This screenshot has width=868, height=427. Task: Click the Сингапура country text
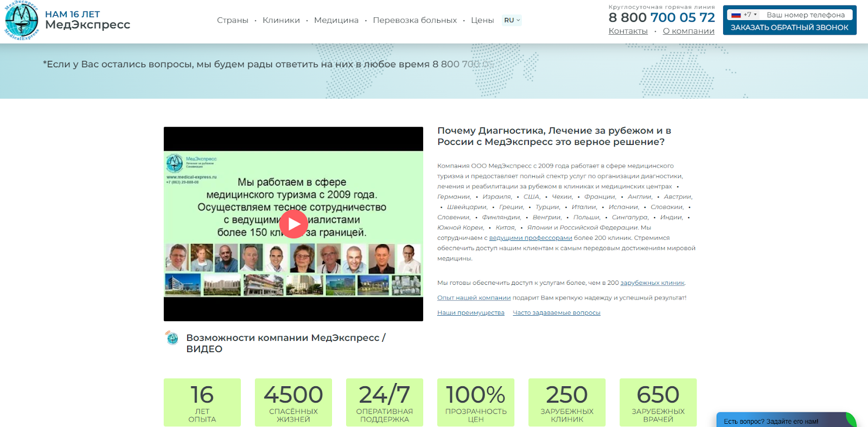click(630, 217)
